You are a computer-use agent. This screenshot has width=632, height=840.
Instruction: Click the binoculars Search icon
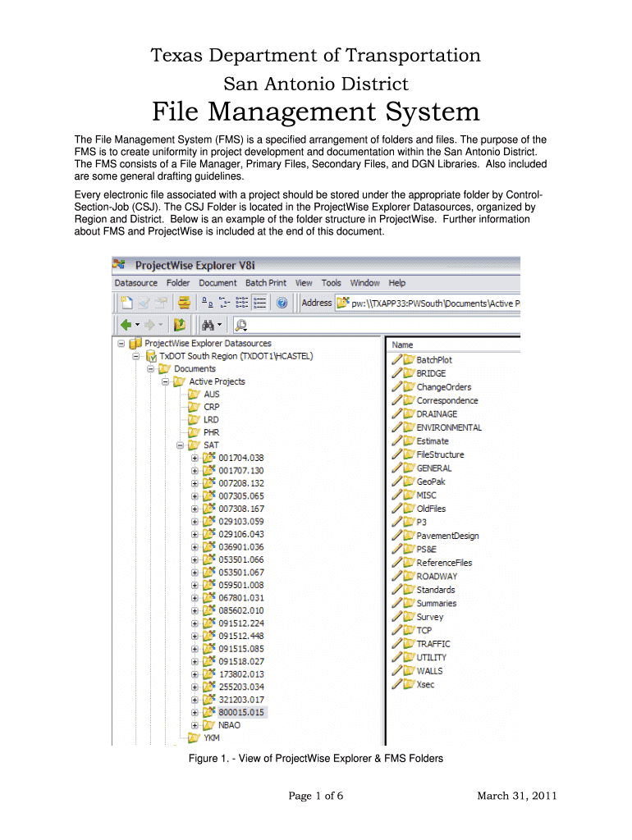click(208, 324)
